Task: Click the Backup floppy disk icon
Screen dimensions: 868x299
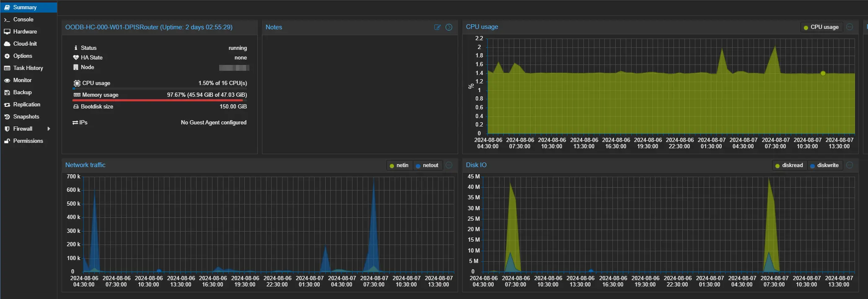Action: tap(7, 93)
